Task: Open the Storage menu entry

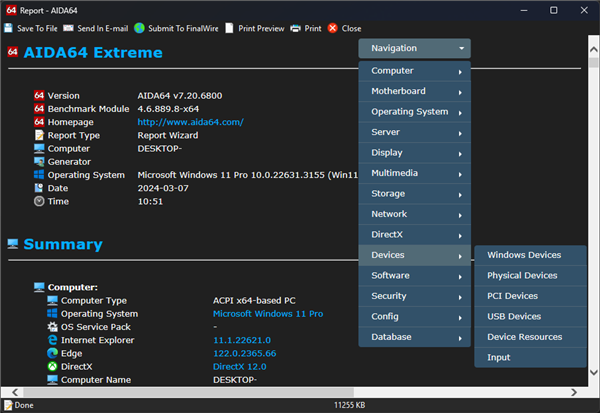Action: coord(414,194)
